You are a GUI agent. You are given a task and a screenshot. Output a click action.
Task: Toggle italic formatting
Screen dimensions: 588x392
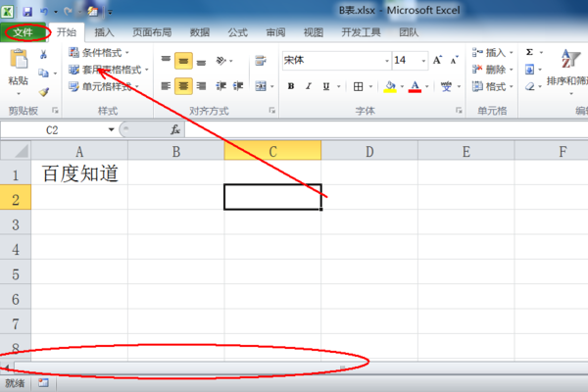point(309,86)
